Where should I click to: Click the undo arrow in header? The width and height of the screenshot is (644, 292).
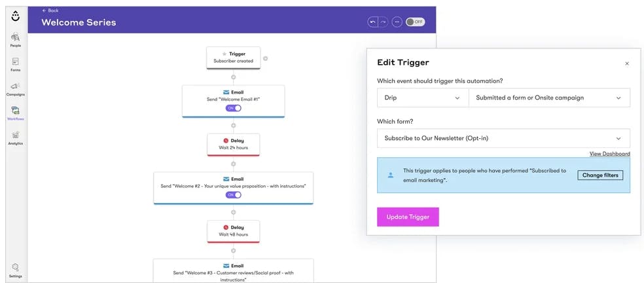[x=372, y=22]
